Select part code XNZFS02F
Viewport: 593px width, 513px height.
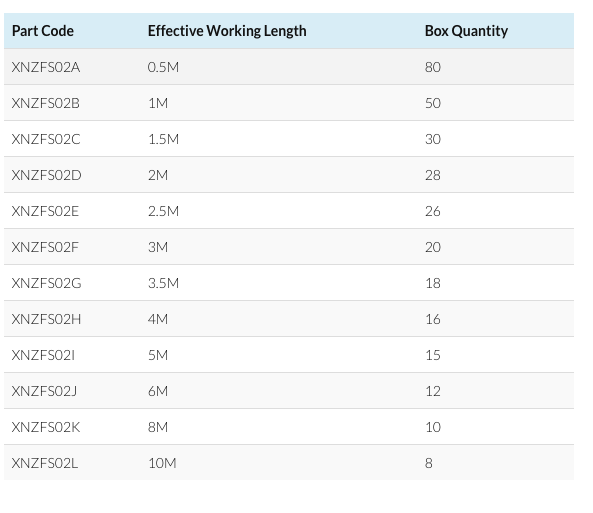pos(45,247)
